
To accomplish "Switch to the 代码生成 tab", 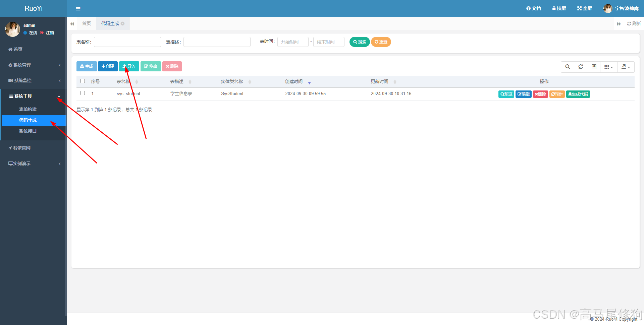I will click(x=110, y=23).
